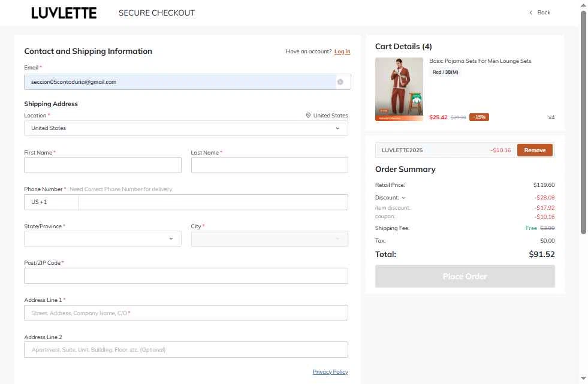Viewport: 588px width, 384px height.
Task: Click the -15% discount badge
Action: pos(479,117)
